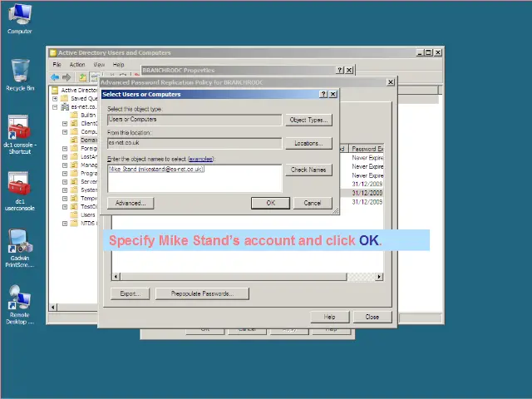Open the Object Types dialog

point(308,120)
